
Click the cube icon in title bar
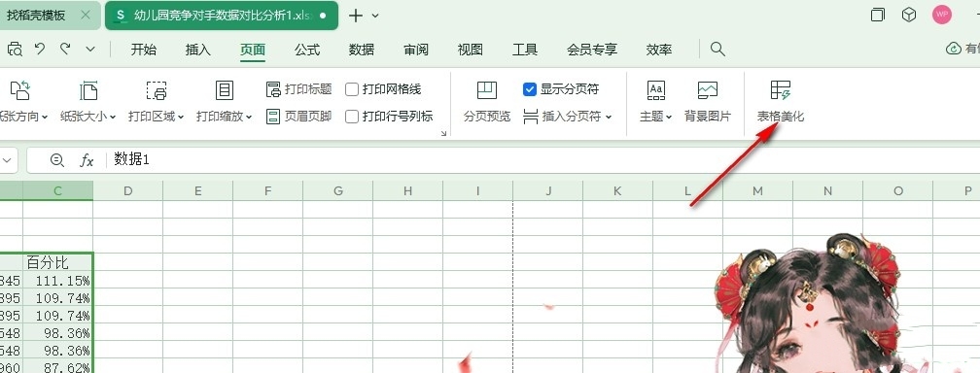coord(909,15)
